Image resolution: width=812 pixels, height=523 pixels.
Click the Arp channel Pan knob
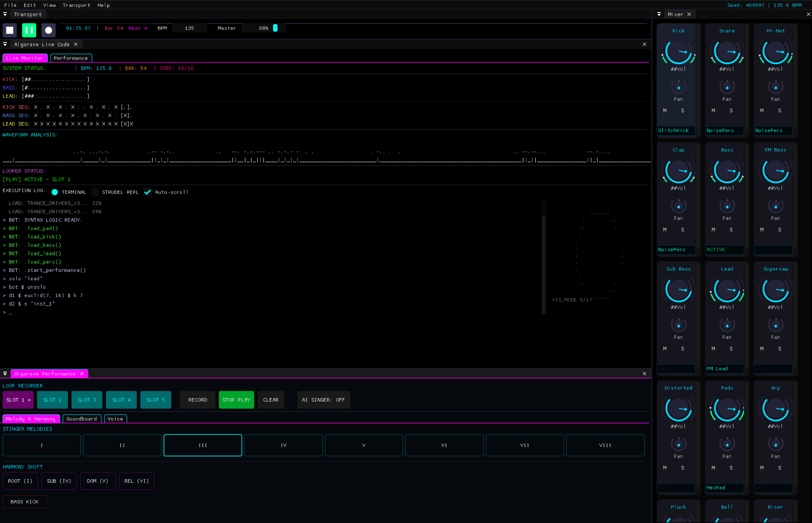click(776, 444)
